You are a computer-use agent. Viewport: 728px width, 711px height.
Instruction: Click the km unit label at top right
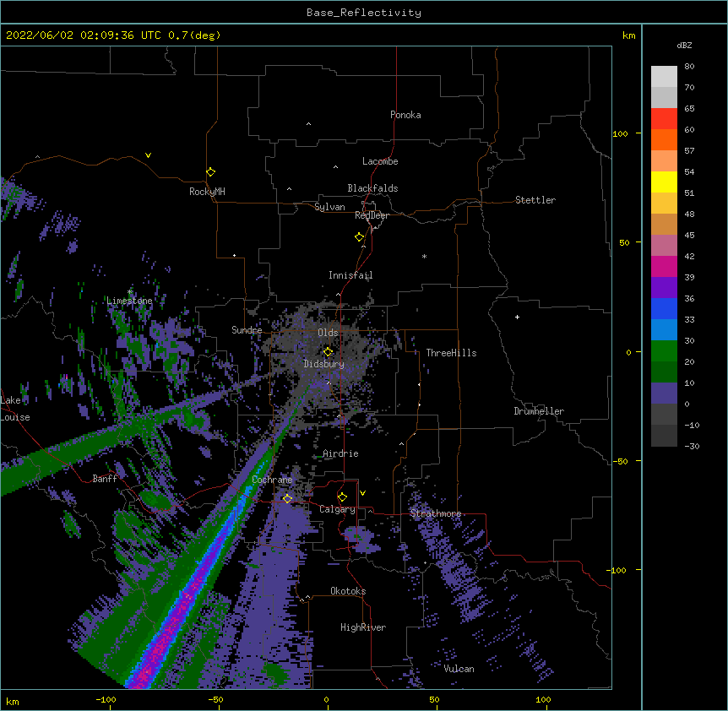tap(628, 35)
